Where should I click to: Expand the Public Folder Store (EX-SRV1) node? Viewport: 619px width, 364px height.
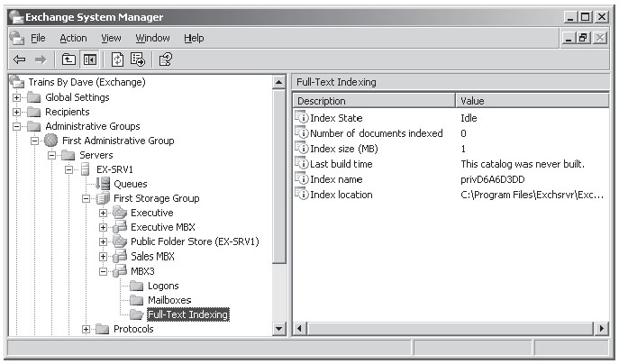103,242
